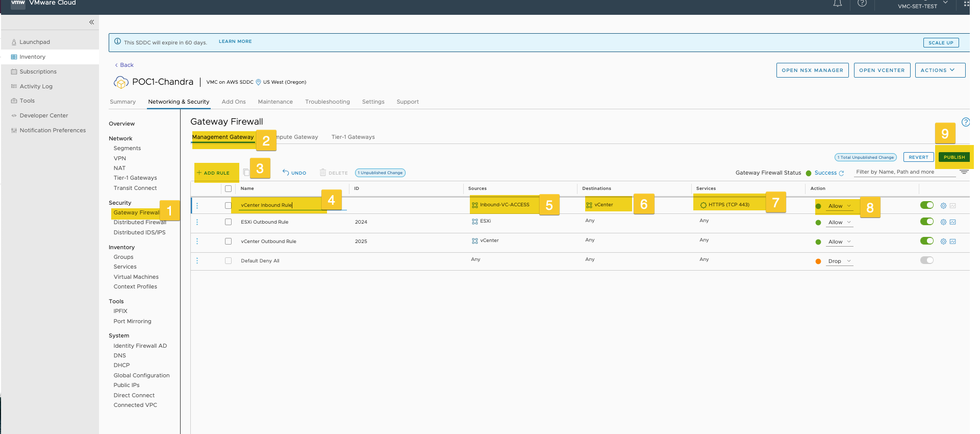Click the REVERT button
The height and width of the screenshot is (434, 980).
pyautogui.click(x=918, y=157)
